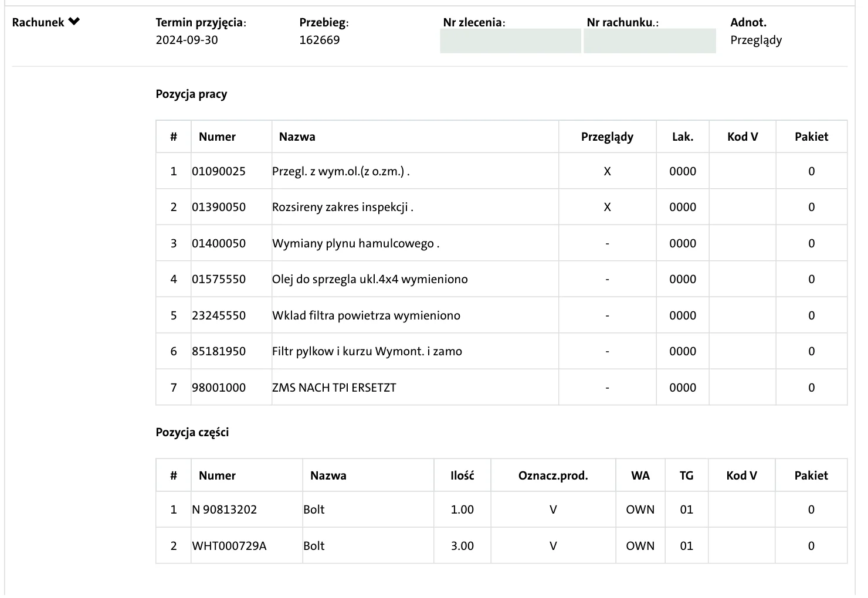Select work number 01400050
Screen dimensions: 868x598
(x=219, y=243)
